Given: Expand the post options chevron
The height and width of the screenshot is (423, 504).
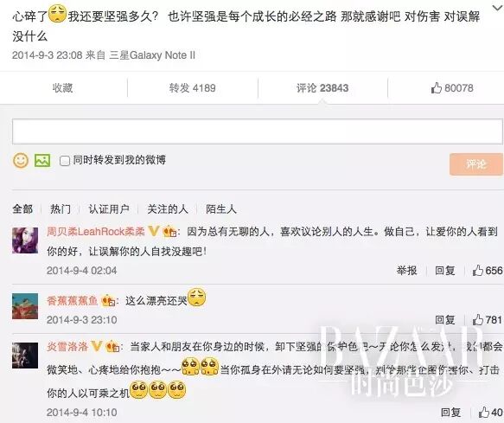Looking at the screenshot, I should 498,8.
